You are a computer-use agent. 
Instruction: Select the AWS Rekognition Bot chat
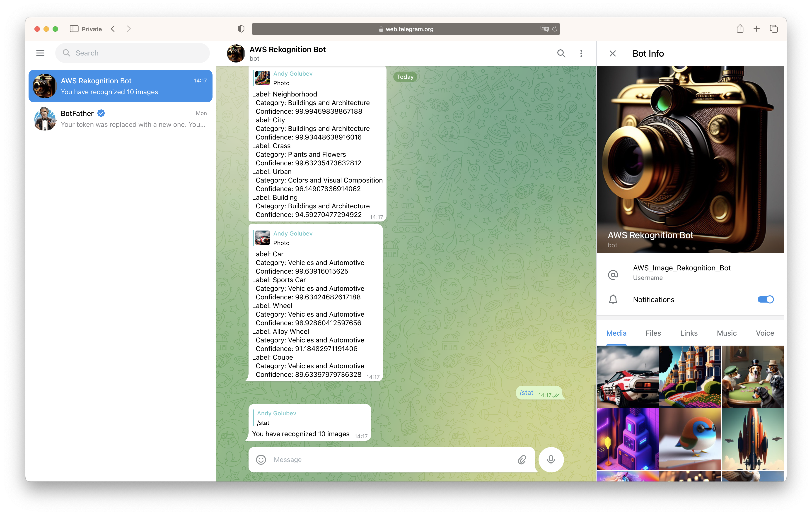coord(120,86)
